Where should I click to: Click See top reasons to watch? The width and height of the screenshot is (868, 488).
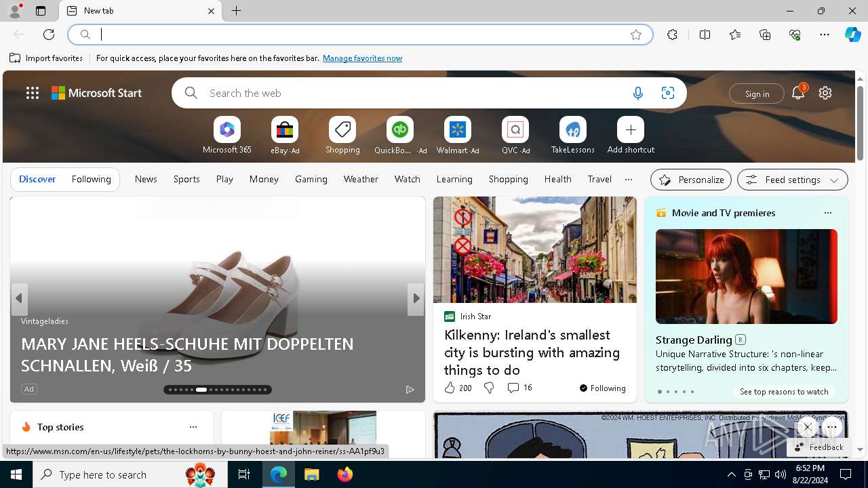click(784, 392)
